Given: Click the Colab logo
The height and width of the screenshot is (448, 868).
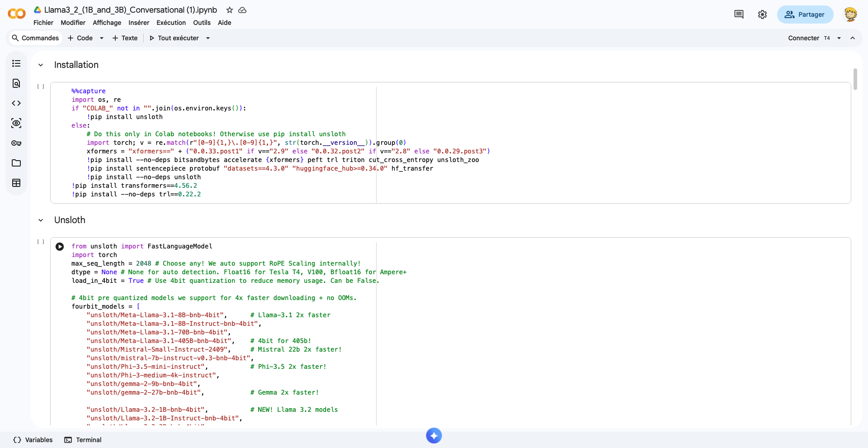Looking at the screenshot, I should (x=16, y=14).
